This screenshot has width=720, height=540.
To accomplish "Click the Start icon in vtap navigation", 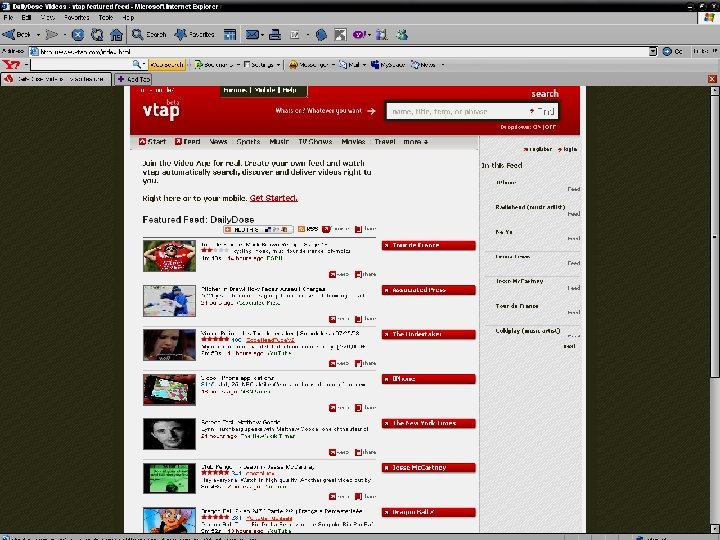I will (142, 141).
